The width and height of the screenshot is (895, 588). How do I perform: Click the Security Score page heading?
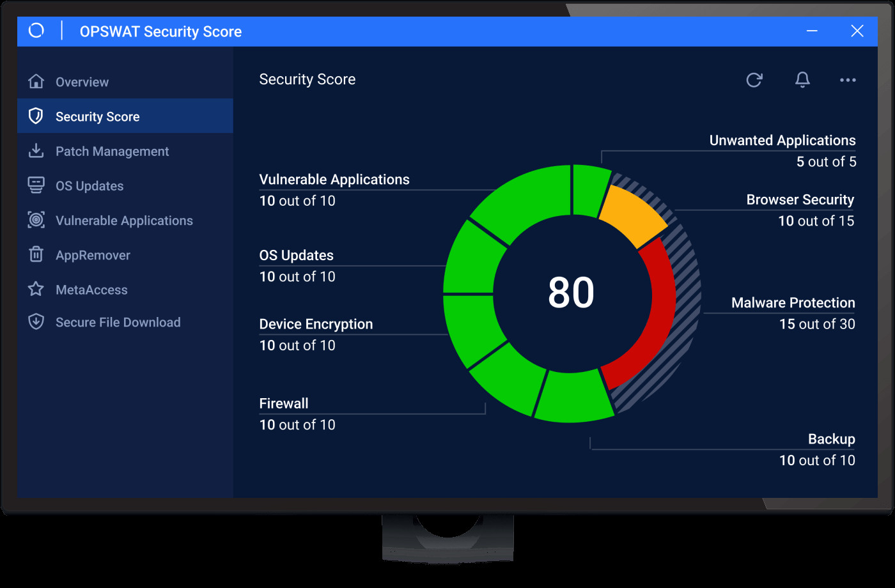pos(307,79)
